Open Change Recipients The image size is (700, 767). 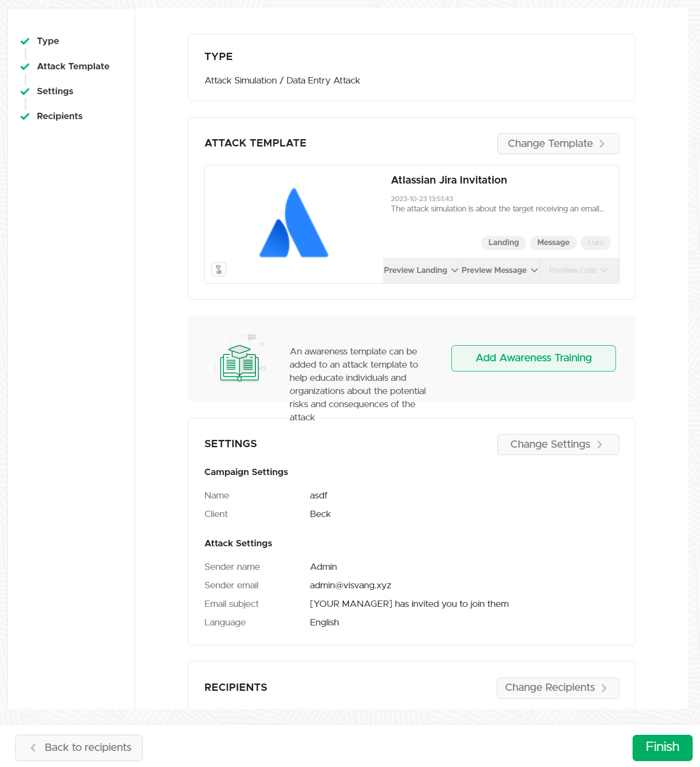pos(557,688)
